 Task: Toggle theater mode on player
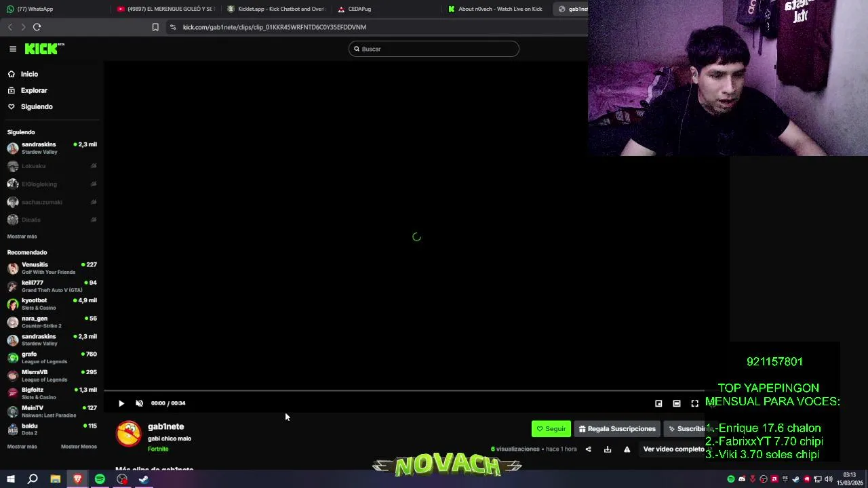click(677, 403)
